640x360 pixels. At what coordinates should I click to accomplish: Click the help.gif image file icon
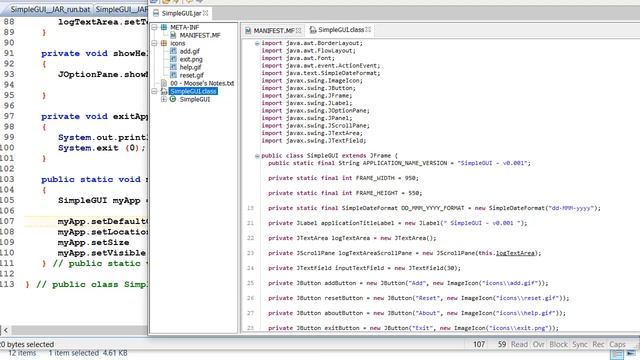pos(173,67)
